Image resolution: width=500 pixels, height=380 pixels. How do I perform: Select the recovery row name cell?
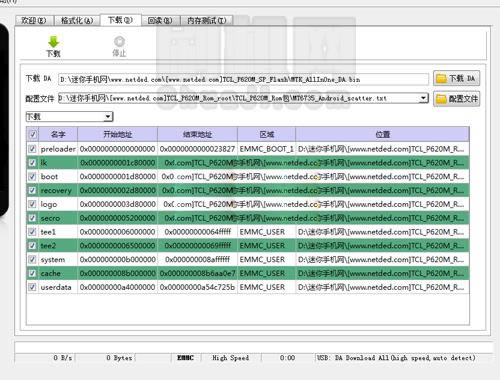[58, 190]
